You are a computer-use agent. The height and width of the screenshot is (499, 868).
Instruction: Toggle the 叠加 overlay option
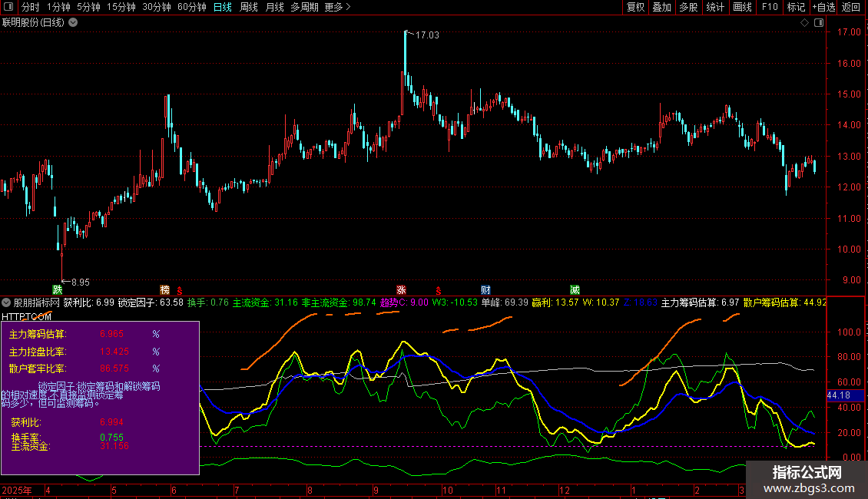click(661, 7)
